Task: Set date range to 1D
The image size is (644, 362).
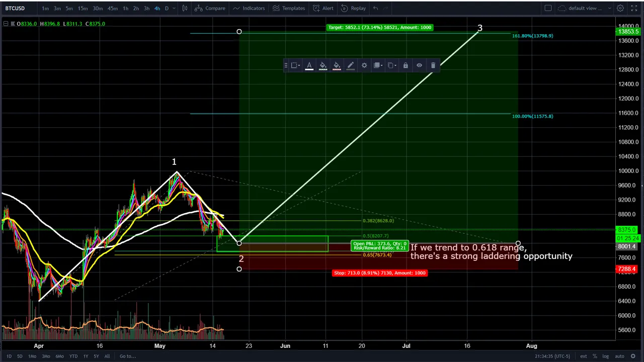Action: click(x=9, y=356)
